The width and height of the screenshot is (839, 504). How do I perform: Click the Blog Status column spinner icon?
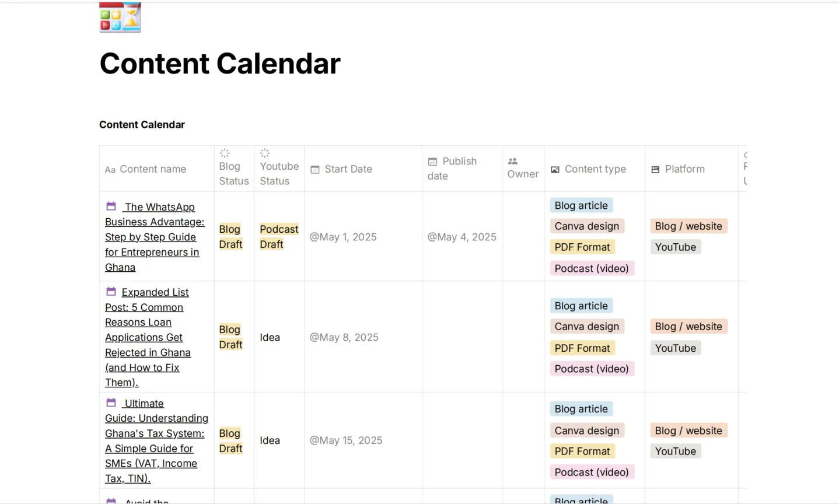[225, 153]
